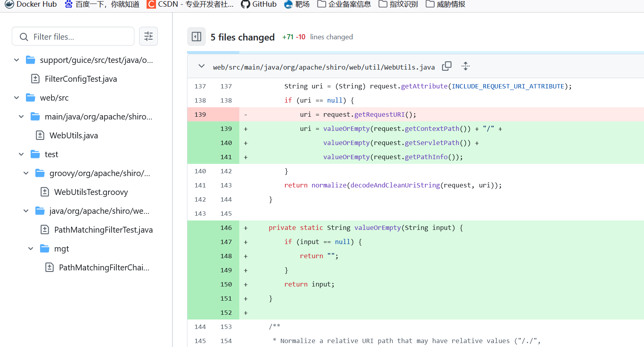Screen dimensions: 644x347
Task: Select PathMatchingFilterChai... in the file tree
Action: (104, 268)
